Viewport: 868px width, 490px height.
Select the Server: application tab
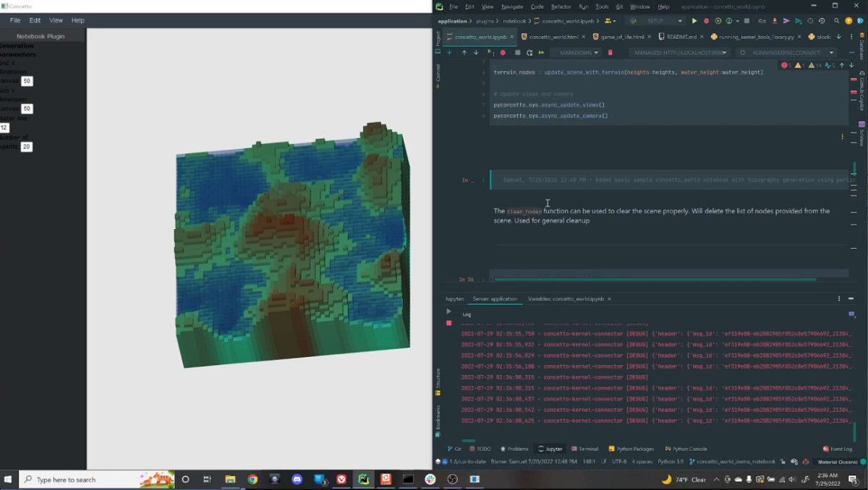click(x=495, y=298)
